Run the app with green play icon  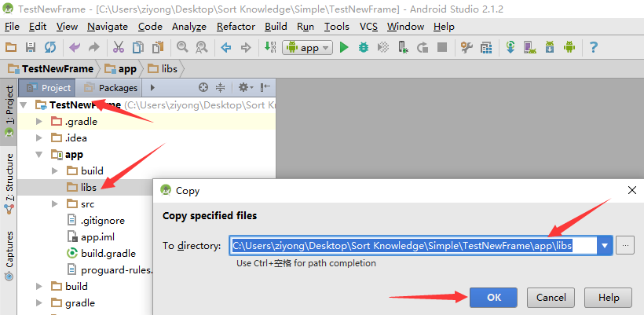(x=344, y=48)
